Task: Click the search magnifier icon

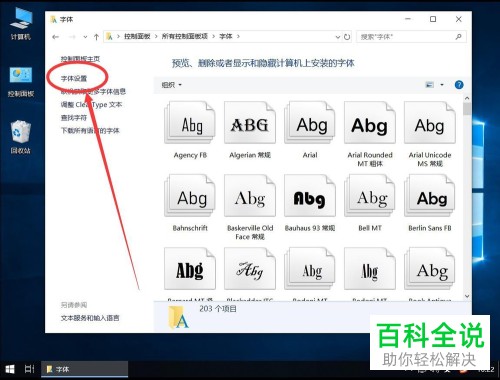Action: click(x=459, y=37)
